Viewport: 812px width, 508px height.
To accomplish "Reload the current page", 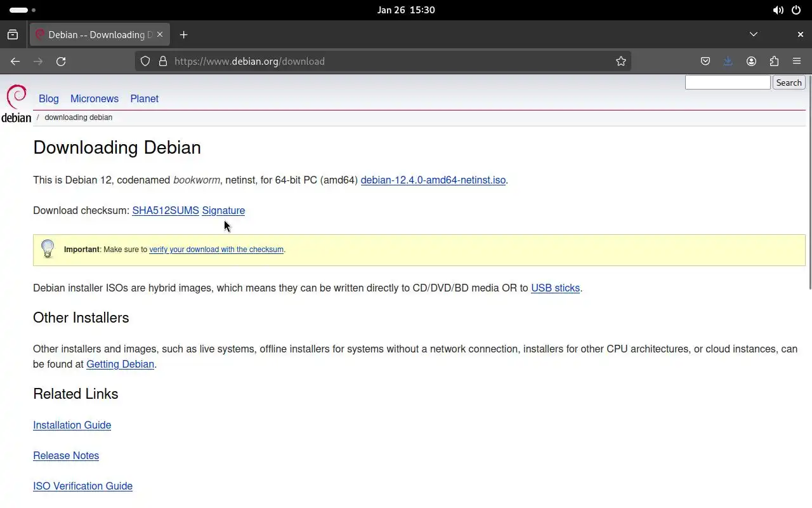I will (x=61, y=62).
